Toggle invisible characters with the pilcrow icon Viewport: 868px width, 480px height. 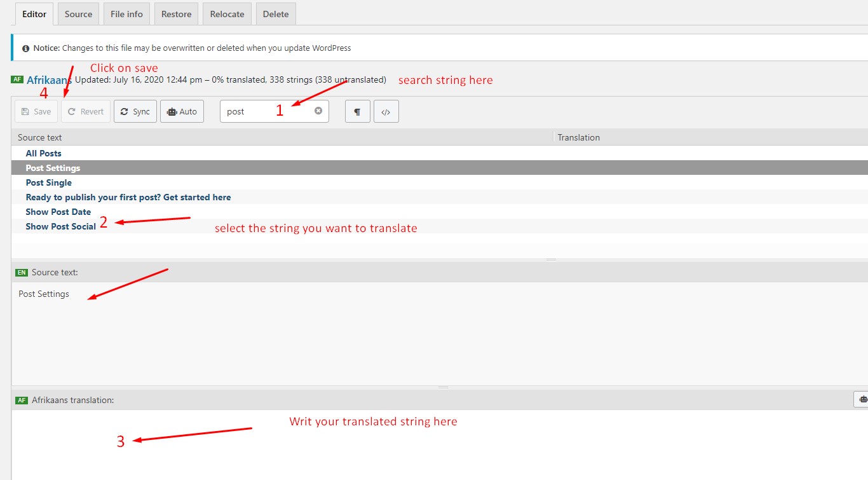(358, 111)
